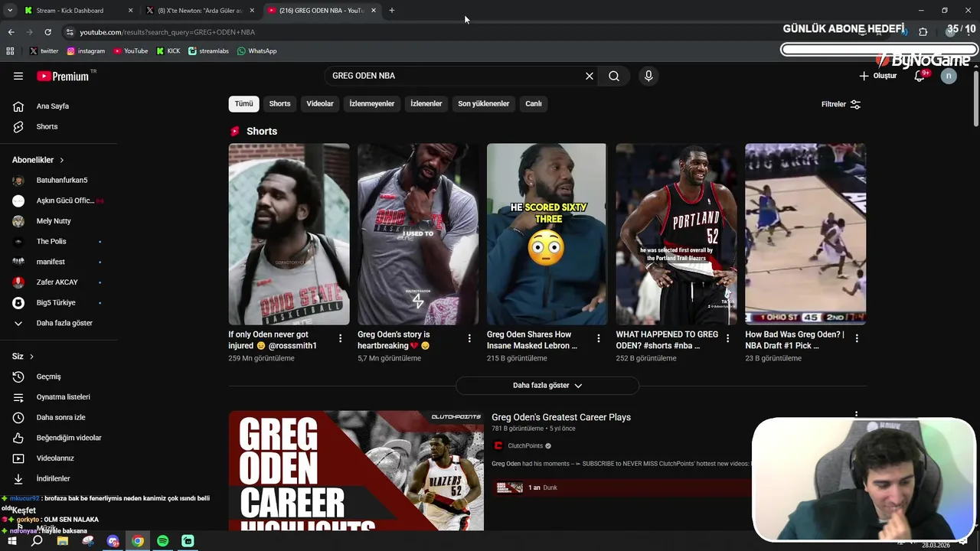Open options for 'WHAT HAPPENED TO GREG ODEN?' short

tap(728, 338)
